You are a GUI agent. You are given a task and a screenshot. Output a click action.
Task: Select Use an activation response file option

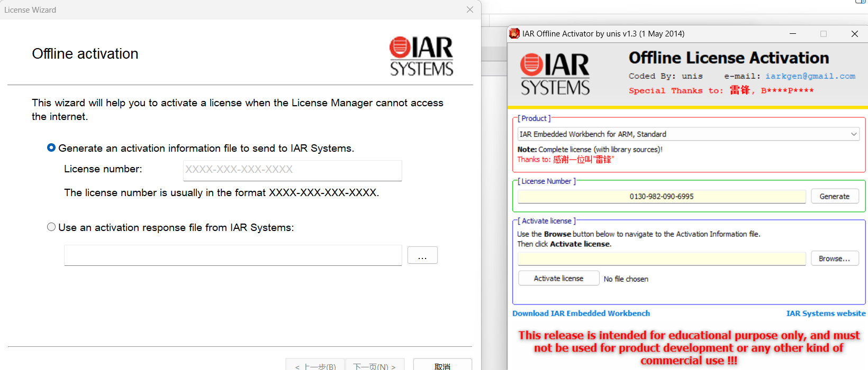coord(51,227)
